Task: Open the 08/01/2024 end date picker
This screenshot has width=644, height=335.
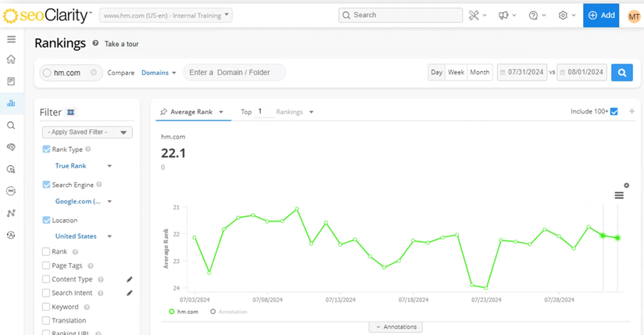Action: pyautogui.click(x=582, y=72)
